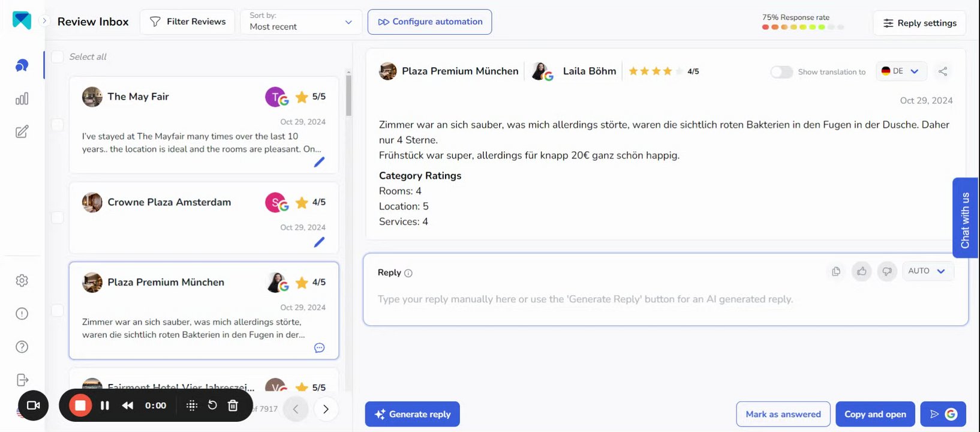Expand the sidebar with the arrow toggle
Image resolution: width=980 pixels, height=432 pixels.
(44, 20)
